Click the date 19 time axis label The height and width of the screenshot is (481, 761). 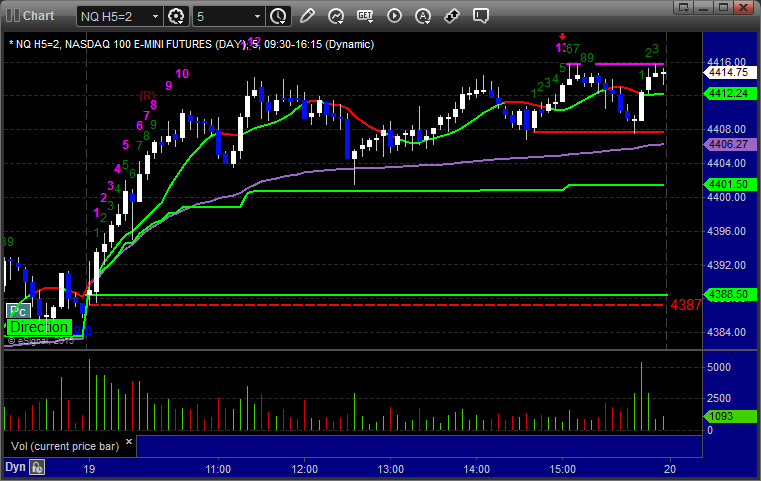coord(89,469)
